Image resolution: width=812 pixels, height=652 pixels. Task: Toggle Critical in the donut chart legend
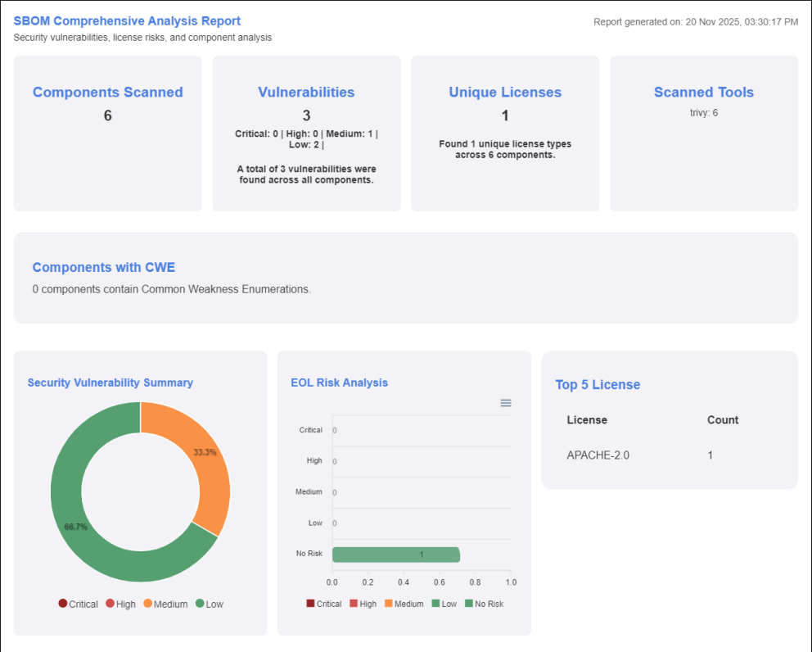79,604
